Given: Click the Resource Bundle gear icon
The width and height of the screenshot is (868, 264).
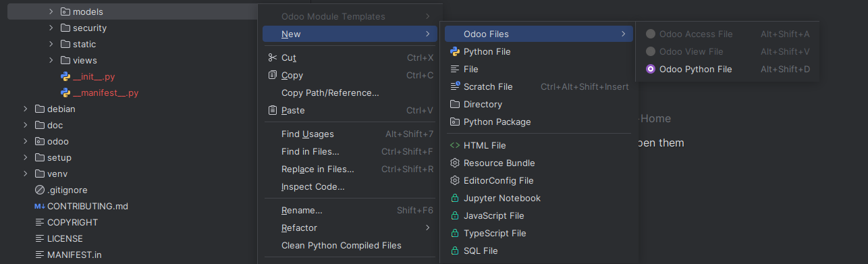Looking at the screenshot, I should [455, 163].
